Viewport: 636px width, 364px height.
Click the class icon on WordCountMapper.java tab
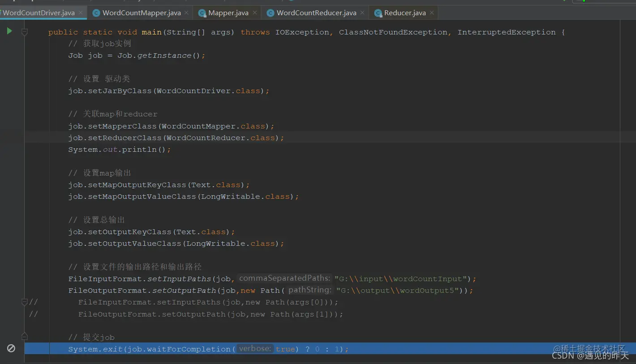[x=96, y=13]
